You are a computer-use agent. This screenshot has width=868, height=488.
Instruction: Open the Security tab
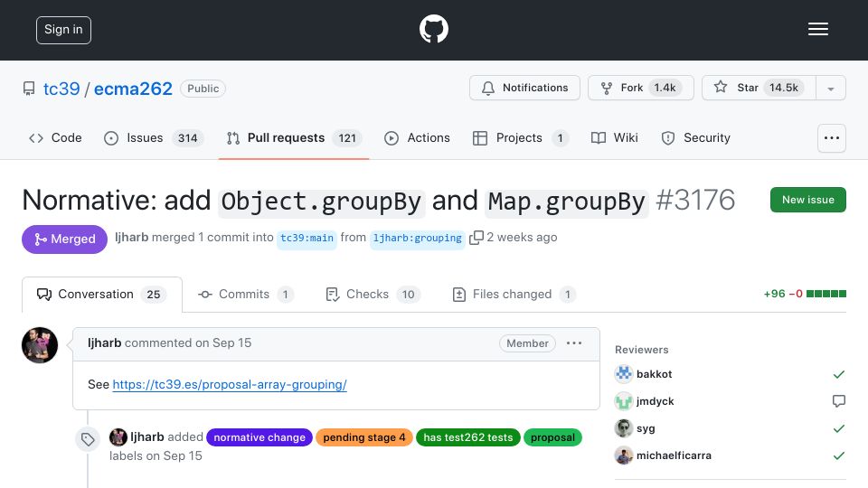click(x=696, y=137)
